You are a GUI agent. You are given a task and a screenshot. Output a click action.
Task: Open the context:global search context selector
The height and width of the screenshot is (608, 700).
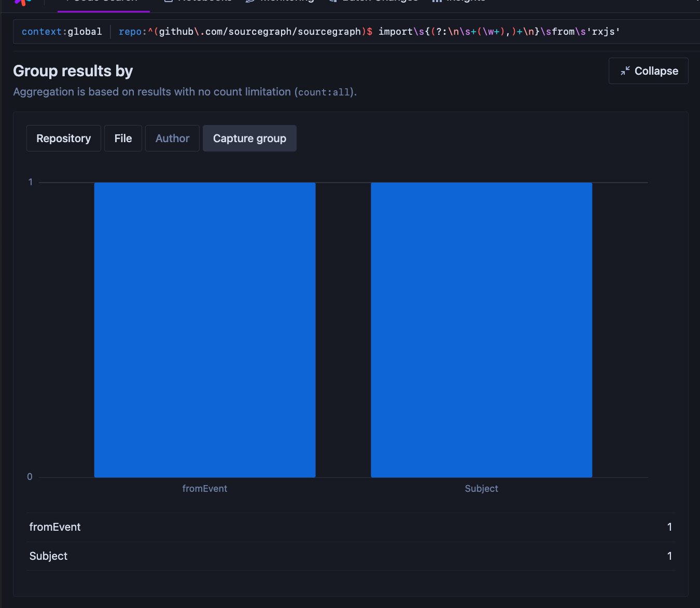[62, 32]
